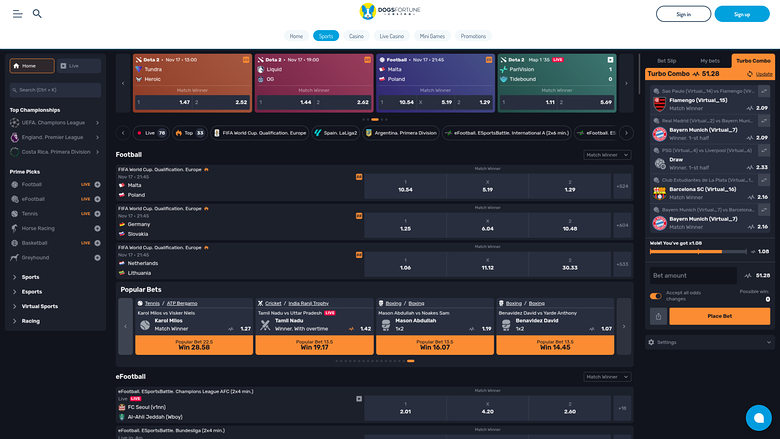The width and height of the screenshot is (780, 439).
Task: Switch sidebar to Live mode
Action: (77, 65)
